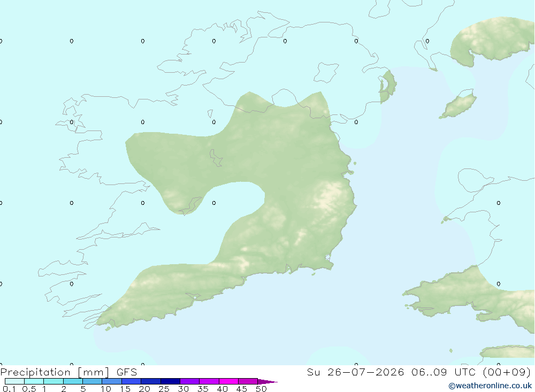
Task: Select the 5–10 mm legend color
Action: (x=93, y=381)
